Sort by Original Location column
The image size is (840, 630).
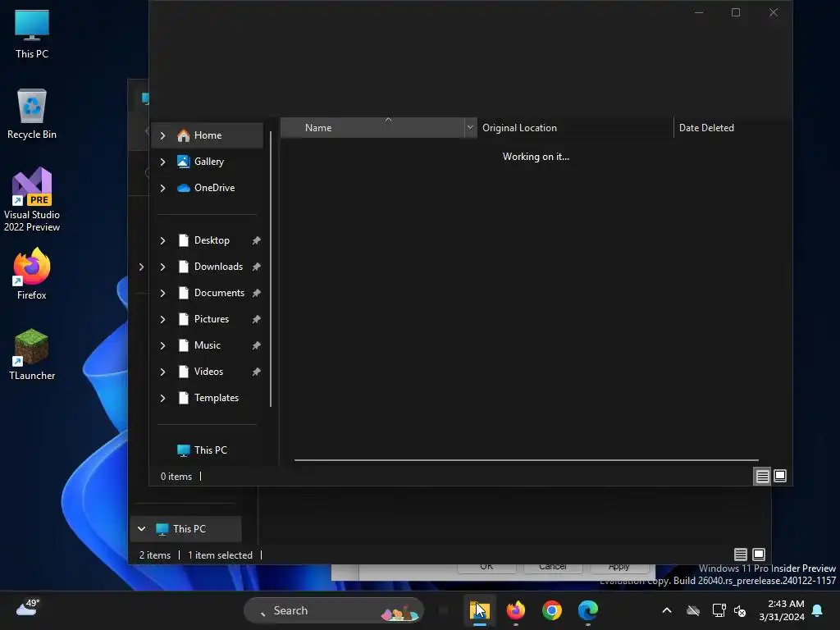tap(575, 128)
